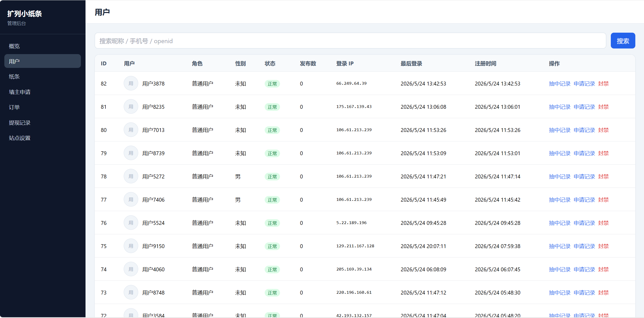Click 正常 status badge of 用户4060
This screenshot has width=644, height=318.
[272, 270]
